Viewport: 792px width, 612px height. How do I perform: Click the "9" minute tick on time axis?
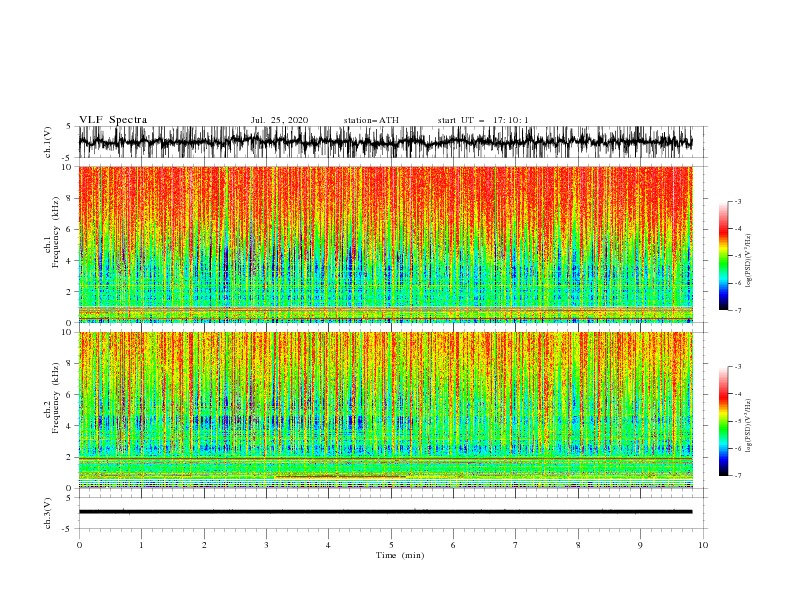click(640, 545)
